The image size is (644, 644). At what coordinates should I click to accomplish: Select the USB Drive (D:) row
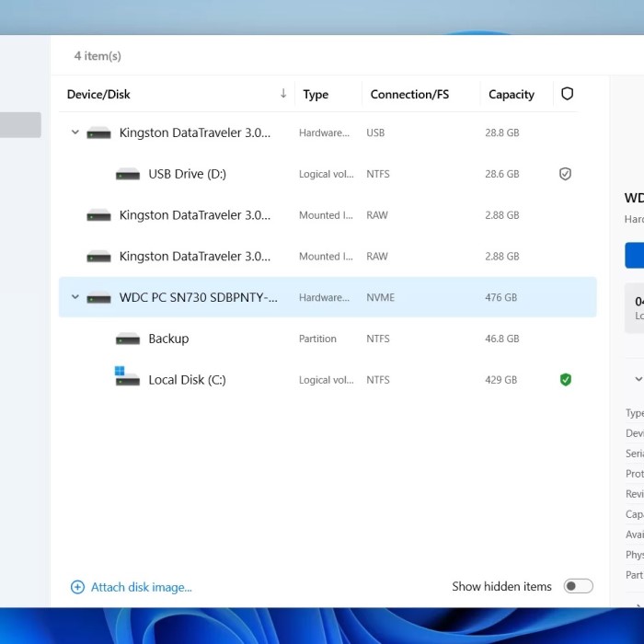click(x=328, y=174)
